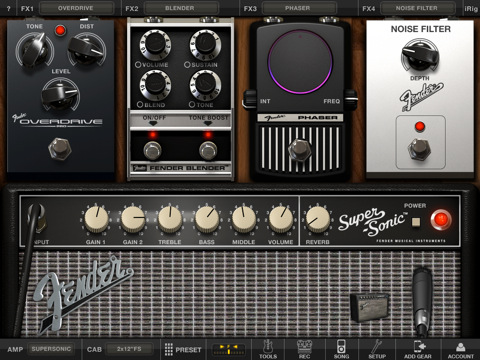Click the mini amp cabinet thumbnail
This screenshot has width=480, height=360.
(369, 307)
